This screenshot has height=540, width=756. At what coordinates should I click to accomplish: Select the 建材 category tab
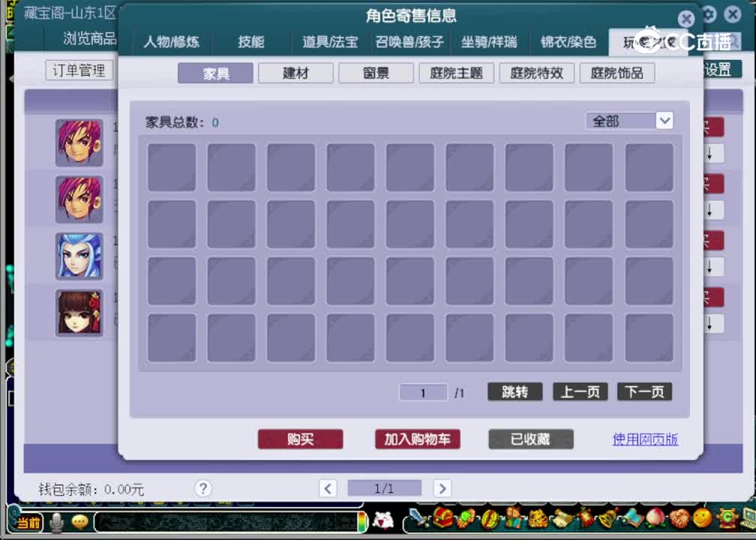click(295, 73)
